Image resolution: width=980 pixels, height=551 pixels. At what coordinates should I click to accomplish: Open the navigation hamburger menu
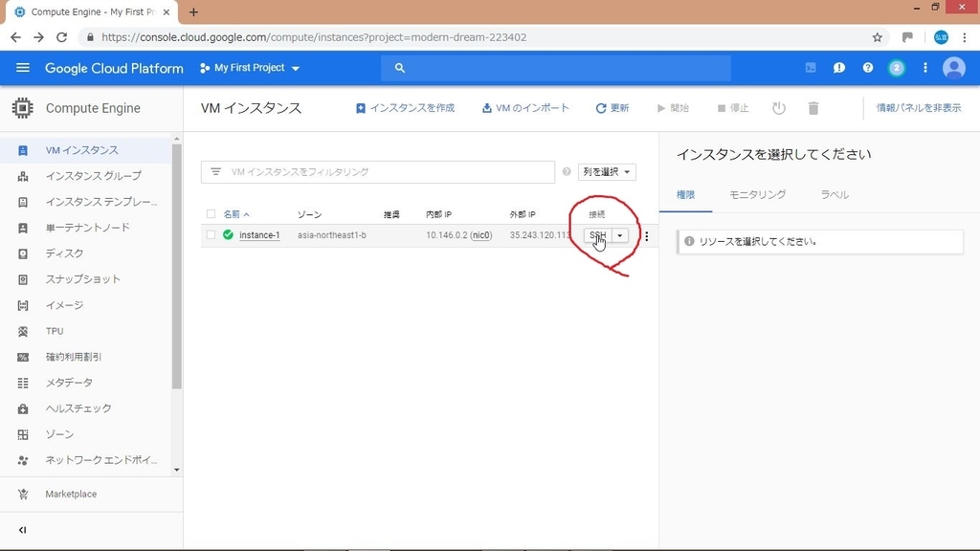pyautogui.click(x=23, y=68)
